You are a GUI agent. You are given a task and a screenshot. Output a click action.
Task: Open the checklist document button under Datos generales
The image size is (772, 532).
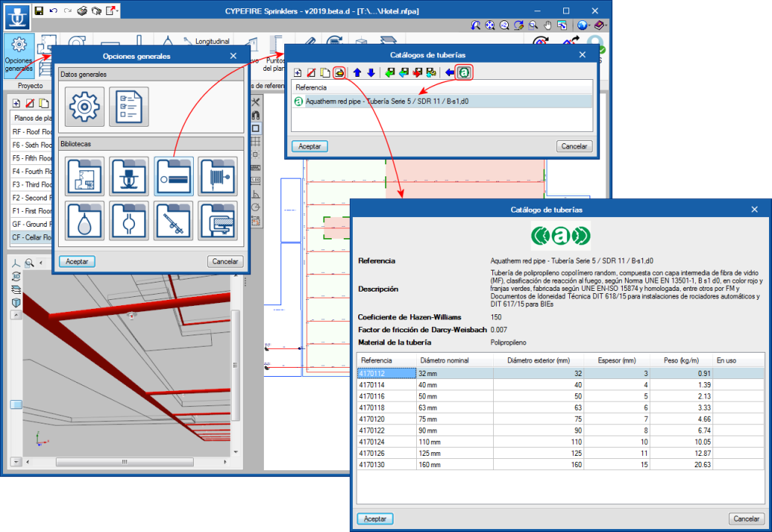[x=129, y=107]
